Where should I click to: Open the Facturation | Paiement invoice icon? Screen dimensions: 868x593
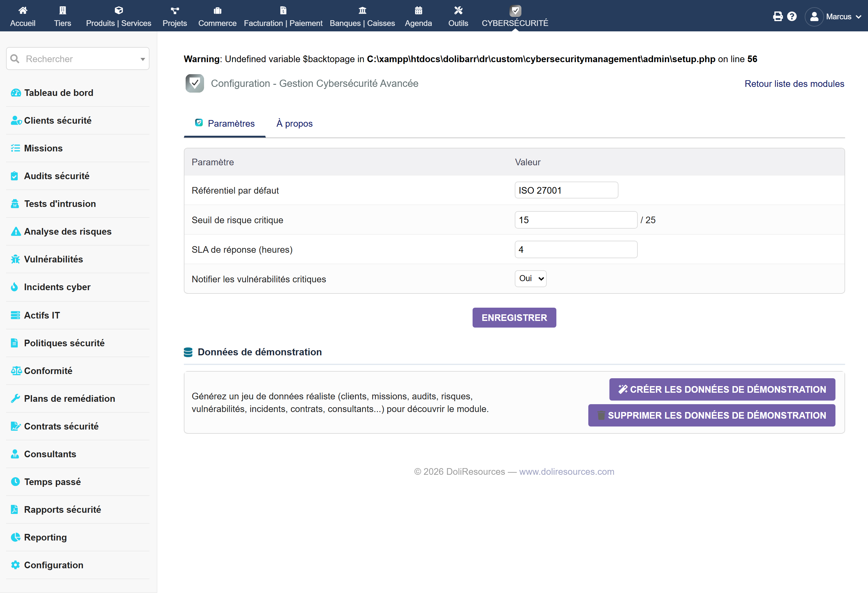[x=283, y=11]
